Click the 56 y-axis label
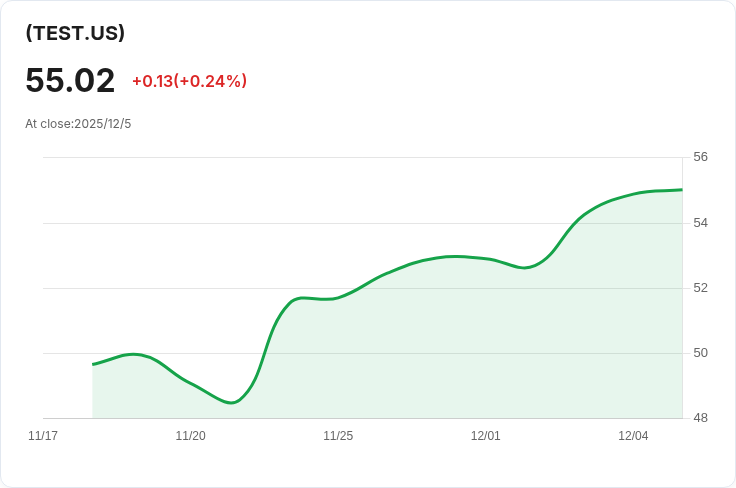 tap(700, 157)
